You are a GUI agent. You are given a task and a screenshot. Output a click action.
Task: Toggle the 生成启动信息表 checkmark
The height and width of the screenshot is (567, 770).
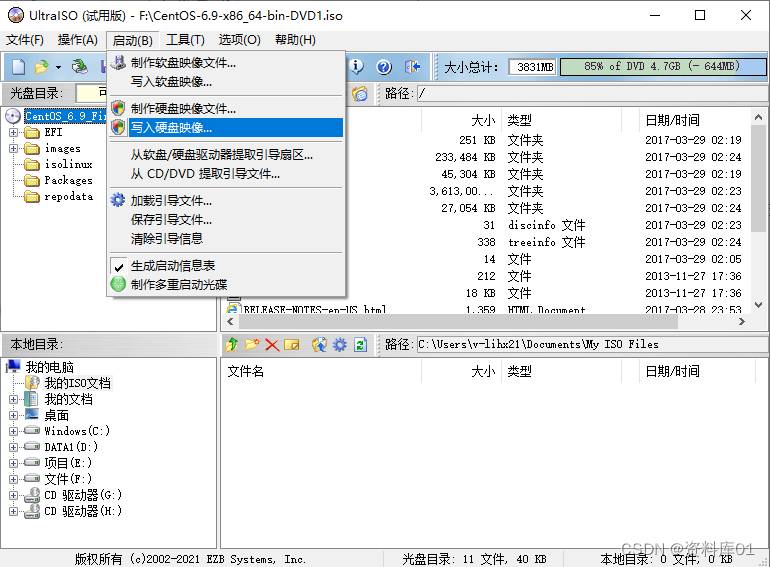[x=118, y=267]
